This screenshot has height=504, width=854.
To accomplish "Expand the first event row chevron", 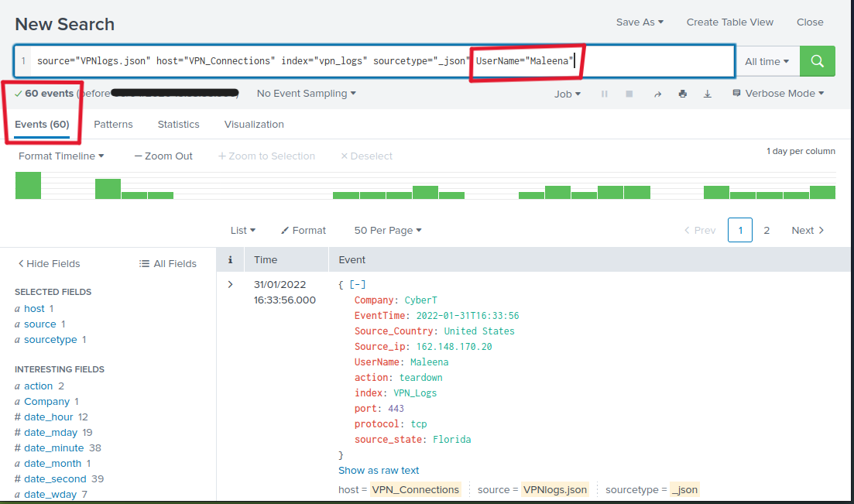I will (230, 284).
